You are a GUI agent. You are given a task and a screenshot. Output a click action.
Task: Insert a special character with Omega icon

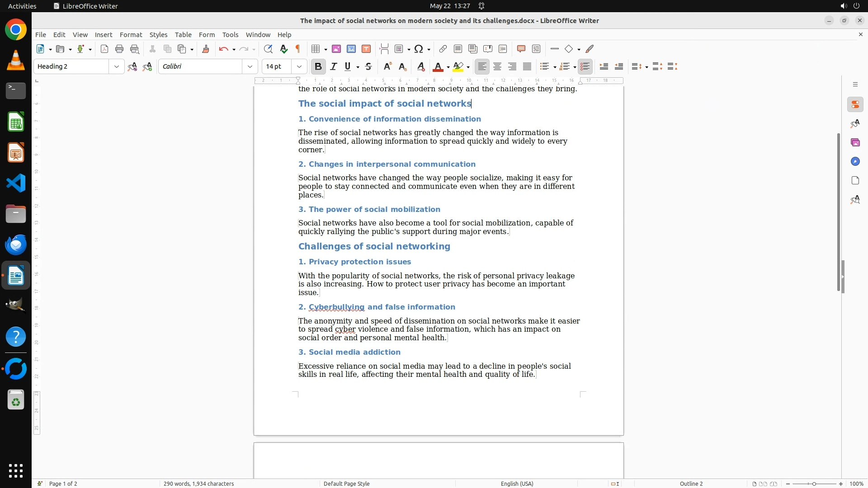tap(419, 49)
